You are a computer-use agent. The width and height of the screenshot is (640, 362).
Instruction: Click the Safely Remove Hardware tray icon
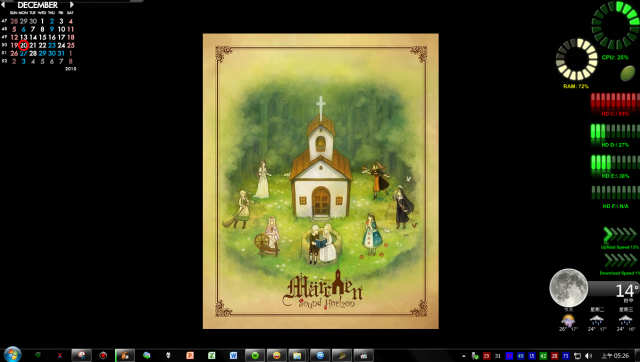(x=475, y=356)
